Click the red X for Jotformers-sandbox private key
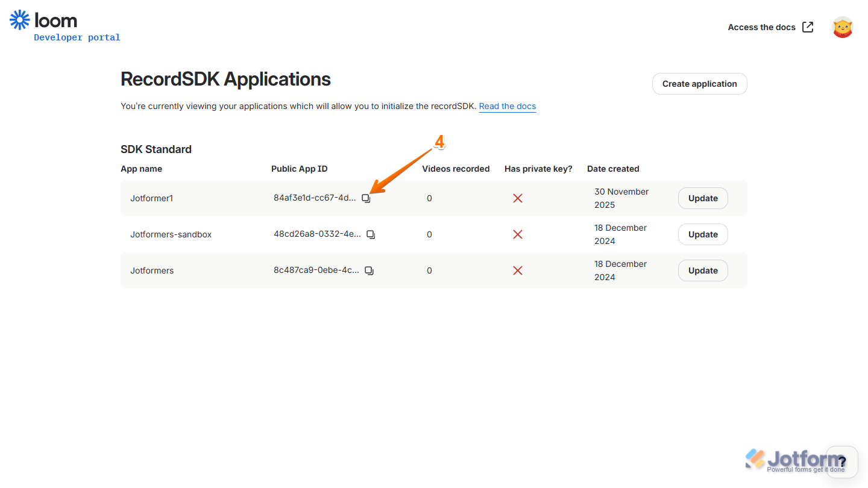Image resolution: width=868 pixels, height=488 pixels. click(x=518, y=234)
